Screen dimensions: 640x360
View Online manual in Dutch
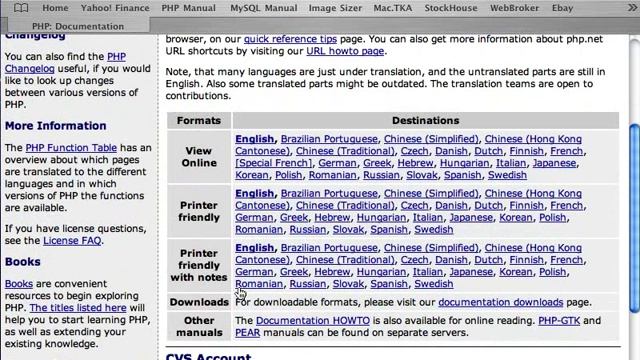coord(488,151)
